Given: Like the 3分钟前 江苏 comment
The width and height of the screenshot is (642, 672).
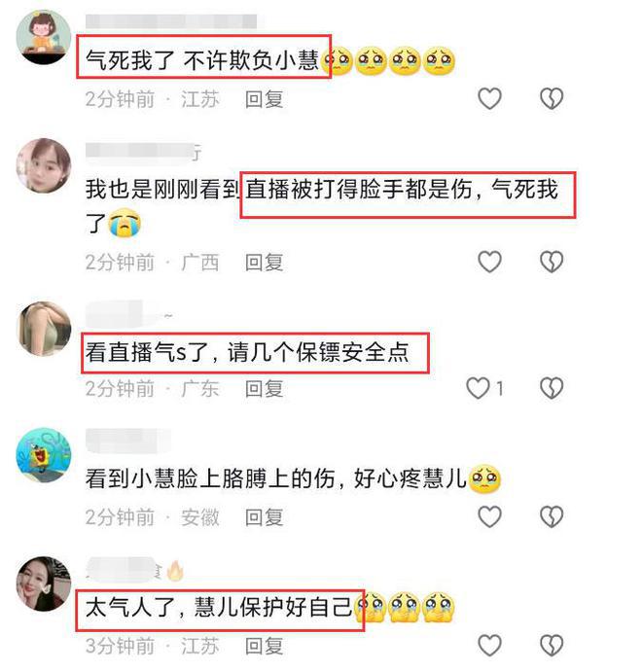Looking at the screenshot, I should click(489, 645).
